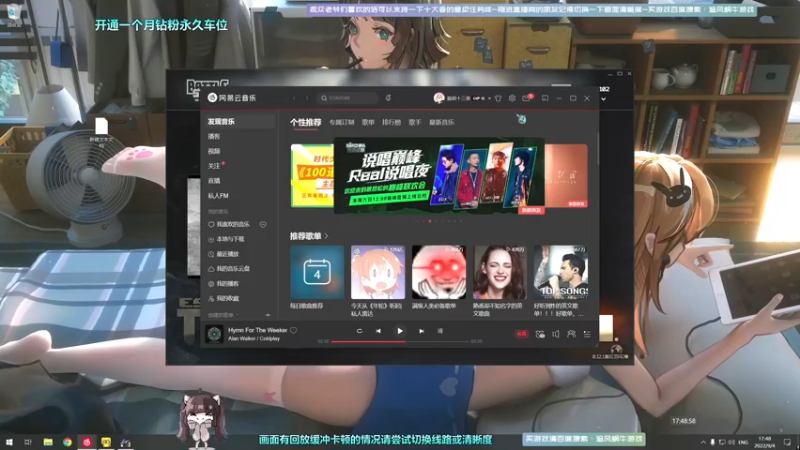
Task: Open 我喜欢的音乐 playlist
Action: tap(229, 224)
